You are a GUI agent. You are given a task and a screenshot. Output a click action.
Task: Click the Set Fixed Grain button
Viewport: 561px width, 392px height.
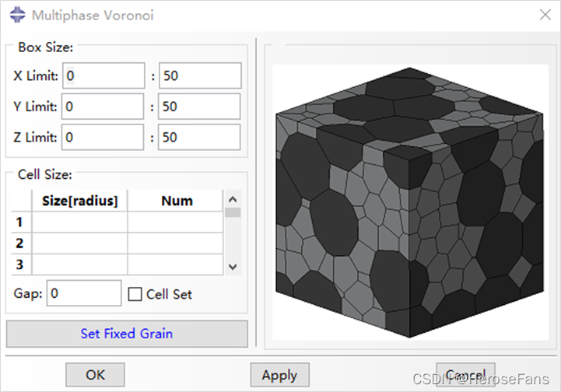[127, 334]
